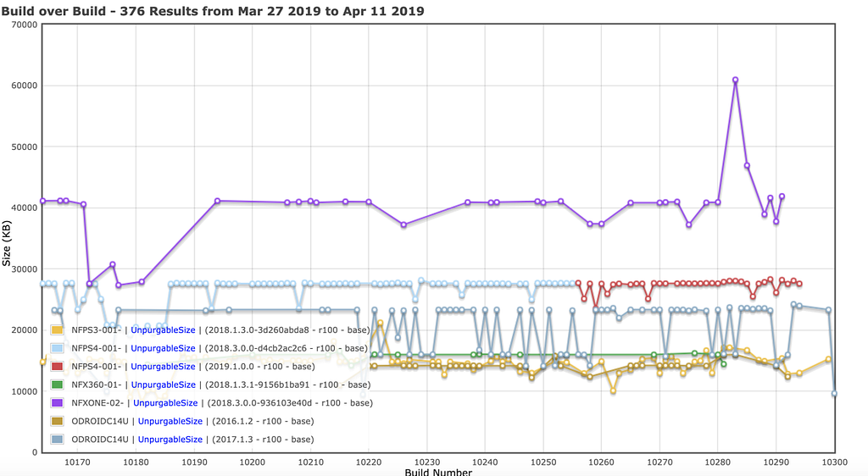Click the 10300 x-axis label

[x=834, y=462]
